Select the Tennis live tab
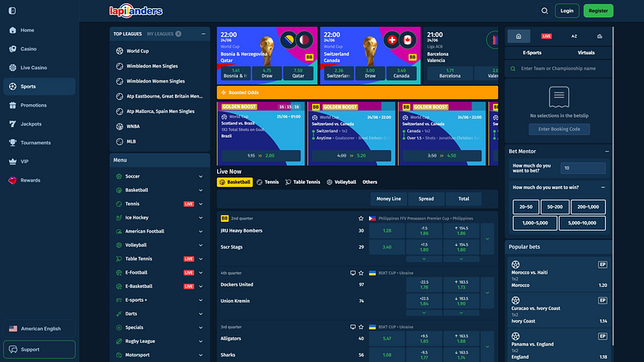 point(268,182)
